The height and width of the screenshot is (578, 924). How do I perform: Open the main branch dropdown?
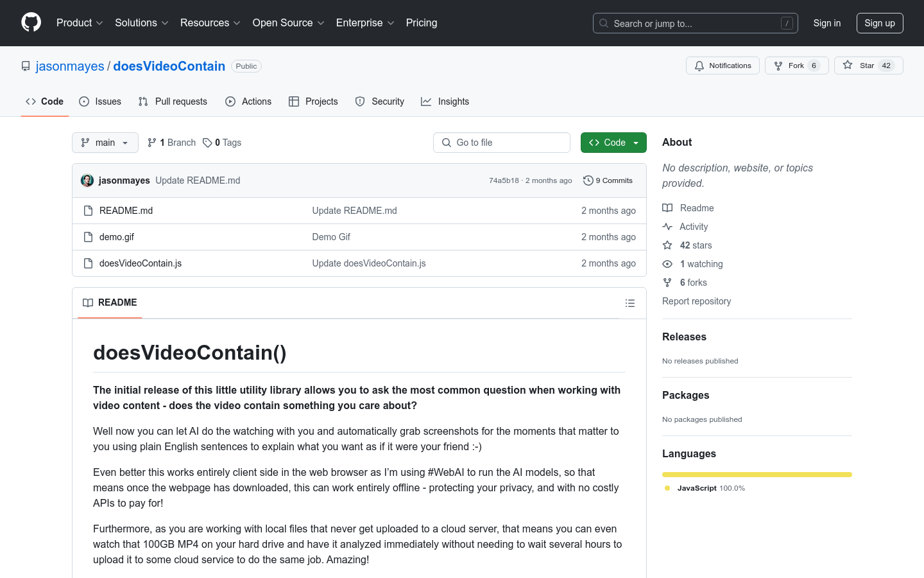pos(105,143)
